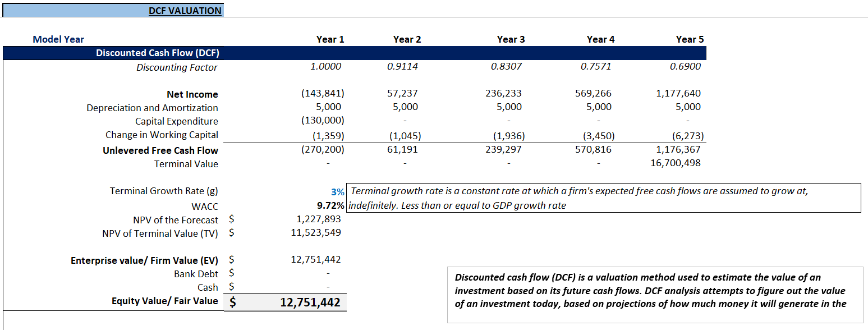
Task: Click the Equity Value 12,751,442 cell
Action: pyautogui.click(x=310, y=302)
